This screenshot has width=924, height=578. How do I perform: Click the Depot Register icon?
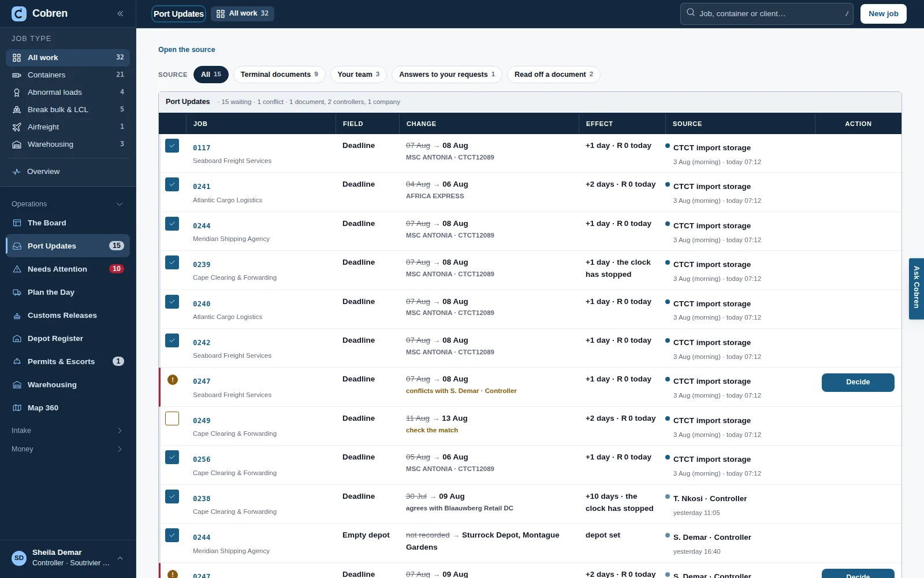17,339
